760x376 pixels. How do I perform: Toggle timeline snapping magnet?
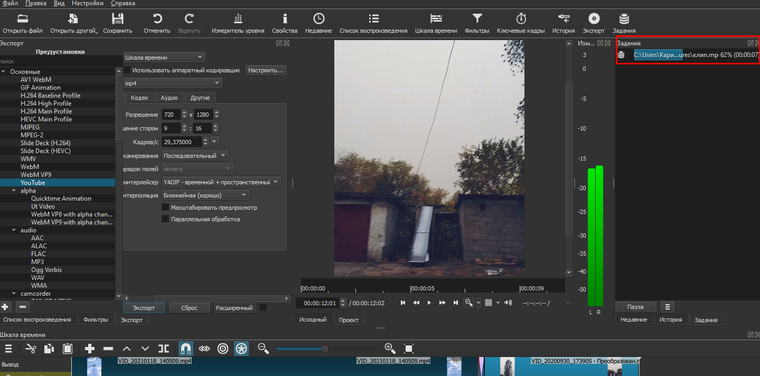click(186, 348)
